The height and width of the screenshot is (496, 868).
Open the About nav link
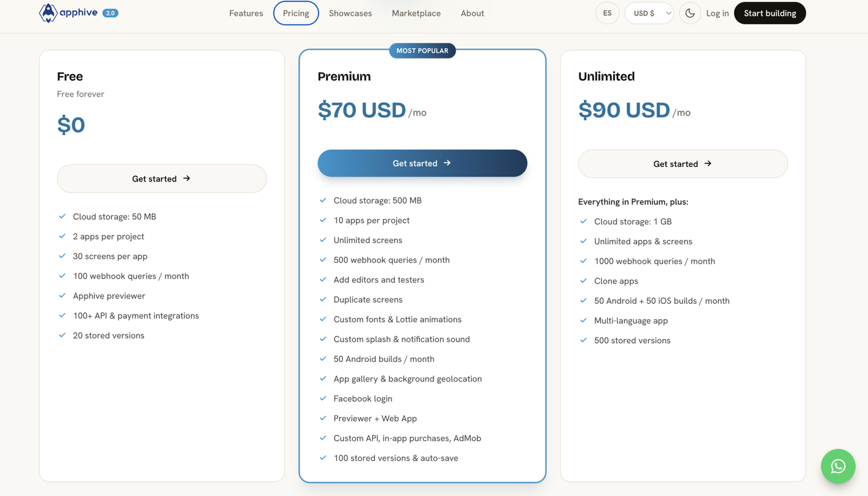[472, 13]
